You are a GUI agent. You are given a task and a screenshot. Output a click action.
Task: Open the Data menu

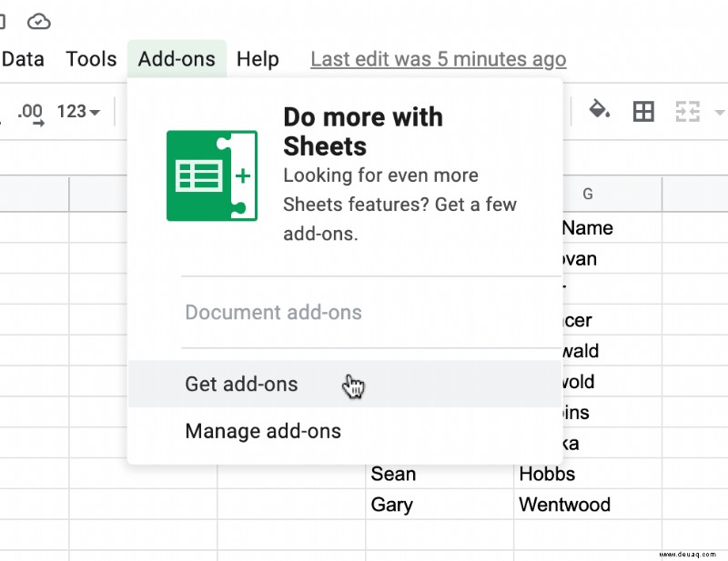22,59
